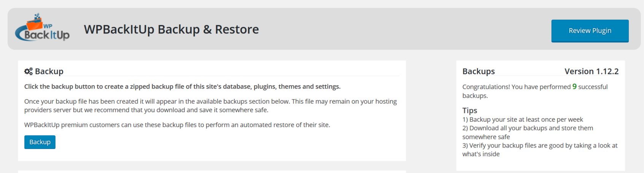Click the paragraph about available backups section
This screenshot has height=173, width=644.
coord(210,106)
